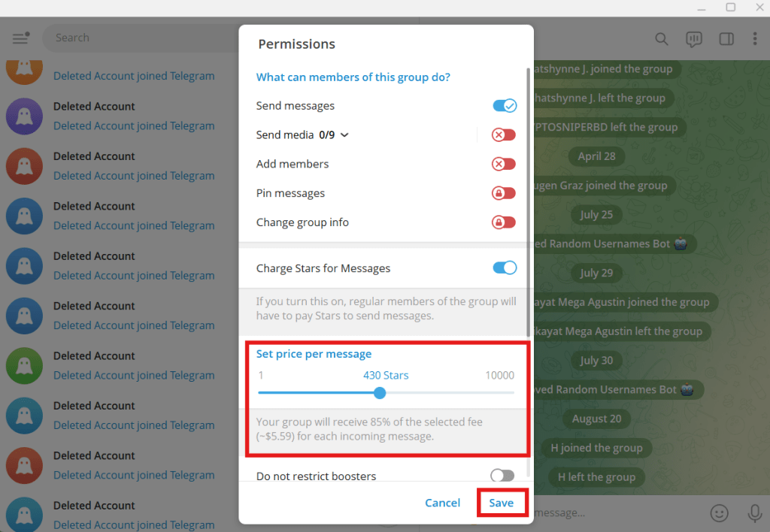Expand the Send media 0/9 dropdown
The height and width of the screenshot is (532, 770).
[x=344, y=135]
